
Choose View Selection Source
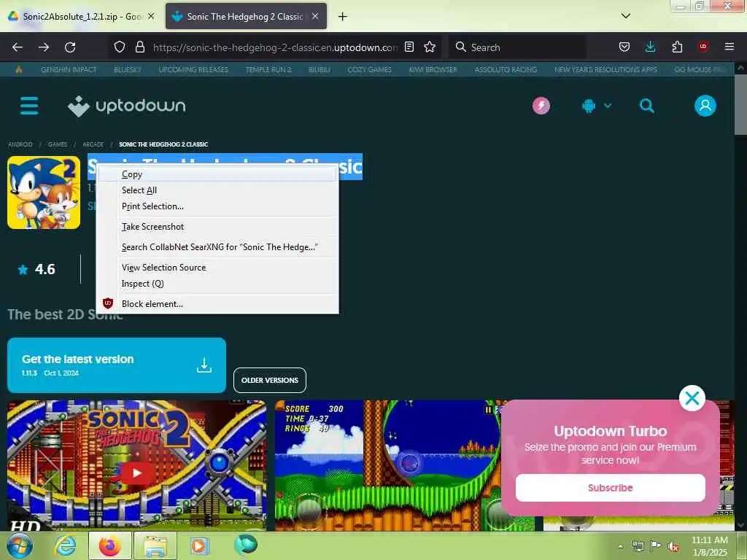[217, 268]
